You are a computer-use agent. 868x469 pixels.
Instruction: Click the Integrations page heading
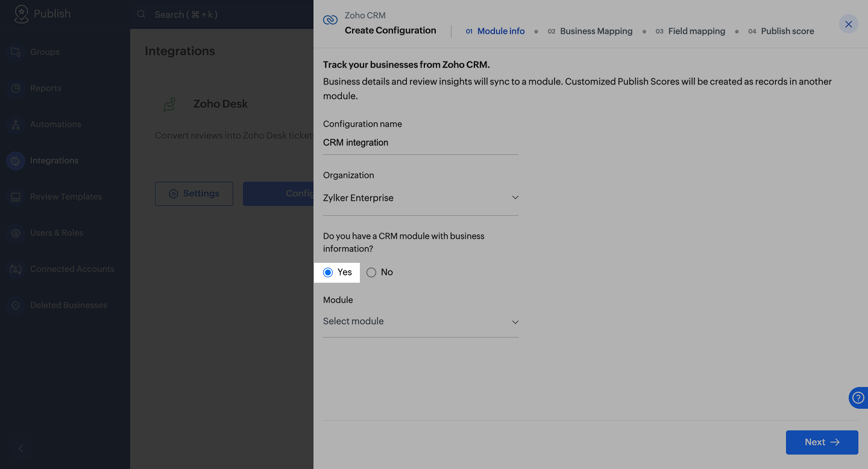coord(180,51)
